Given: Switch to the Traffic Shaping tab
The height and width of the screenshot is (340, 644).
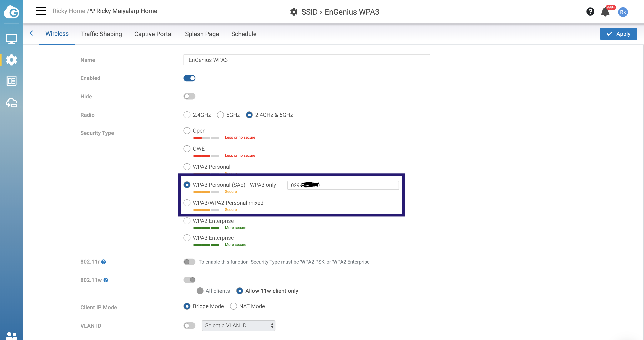Looking at the screenshot, I should point(101,34).
